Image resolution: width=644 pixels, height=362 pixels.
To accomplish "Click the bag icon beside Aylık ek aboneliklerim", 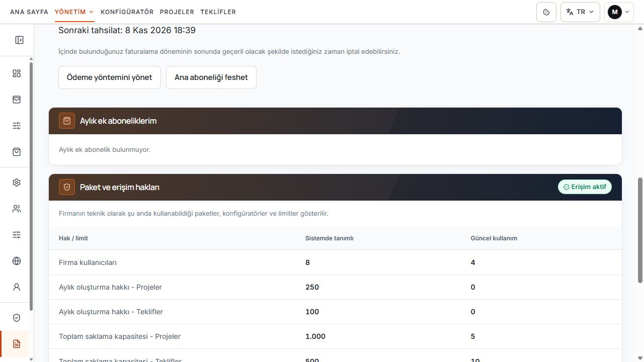I will pos(67,121).
